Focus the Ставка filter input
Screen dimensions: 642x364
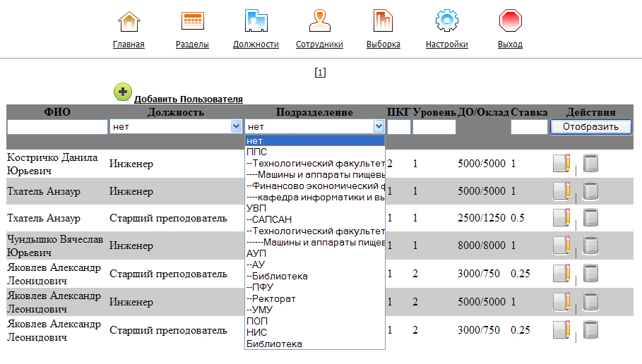click(x=529, y=127)
